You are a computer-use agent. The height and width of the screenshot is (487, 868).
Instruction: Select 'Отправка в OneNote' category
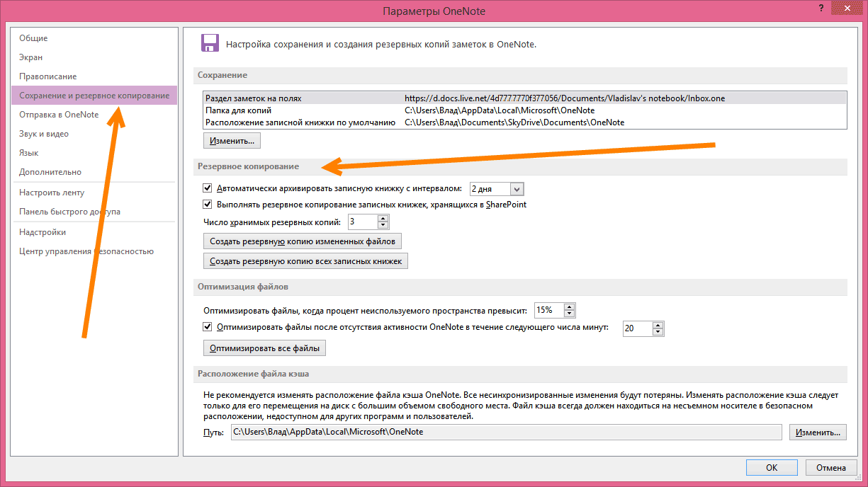[x=59, y=115]
